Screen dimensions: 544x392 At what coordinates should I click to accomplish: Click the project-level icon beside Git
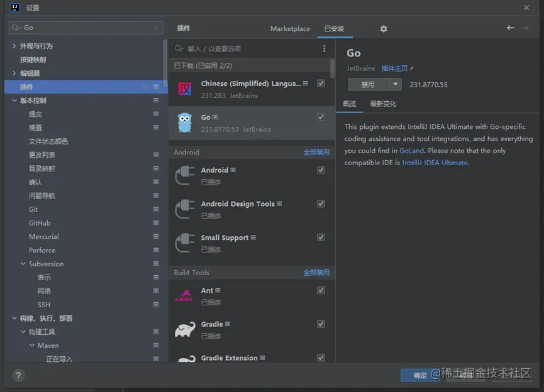click(x=156, y=209)
